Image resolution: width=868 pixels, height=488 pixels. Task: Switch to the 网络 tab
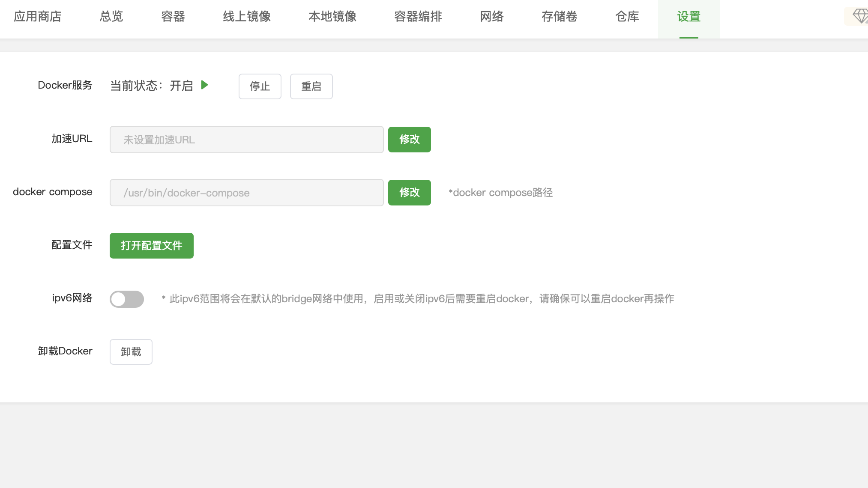tap(492, 17)
